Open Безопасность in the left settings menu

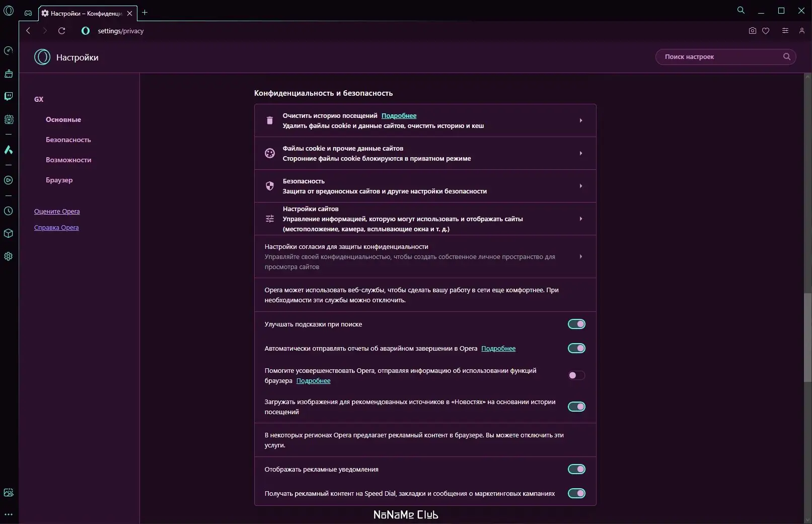coord(68,140)
